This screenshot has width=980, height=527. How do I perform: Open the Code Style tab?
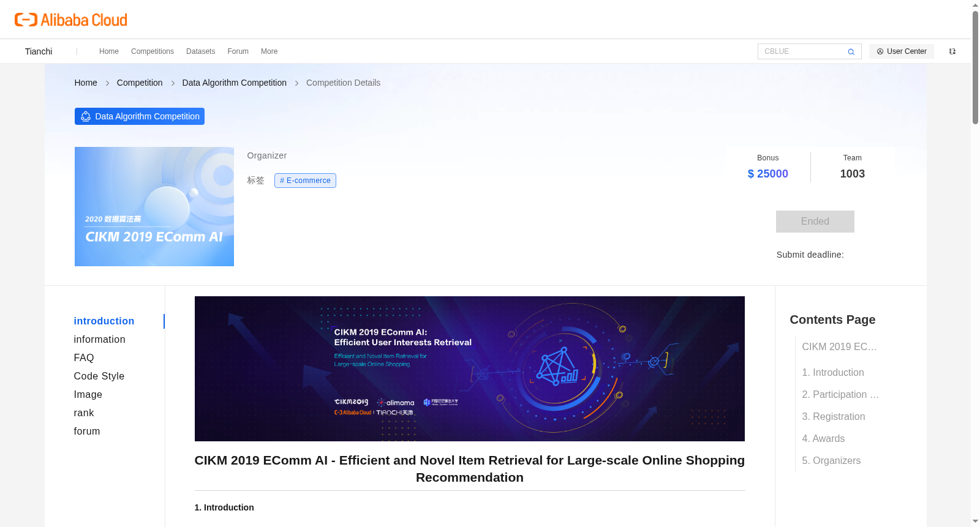[x=99, y=376]
